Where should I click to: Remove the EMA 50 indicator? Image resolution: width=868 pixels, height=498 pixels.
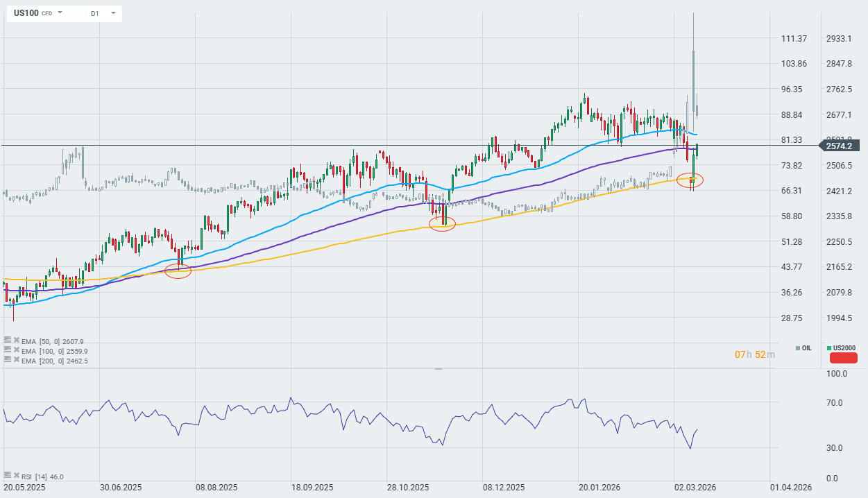coord(16,341)
